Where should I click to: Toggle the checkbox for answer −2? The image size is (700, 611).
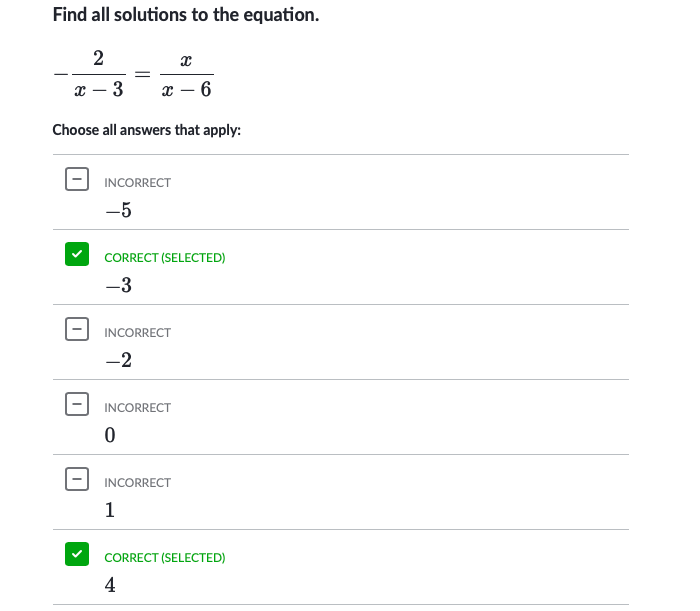[x=76, y=329]
